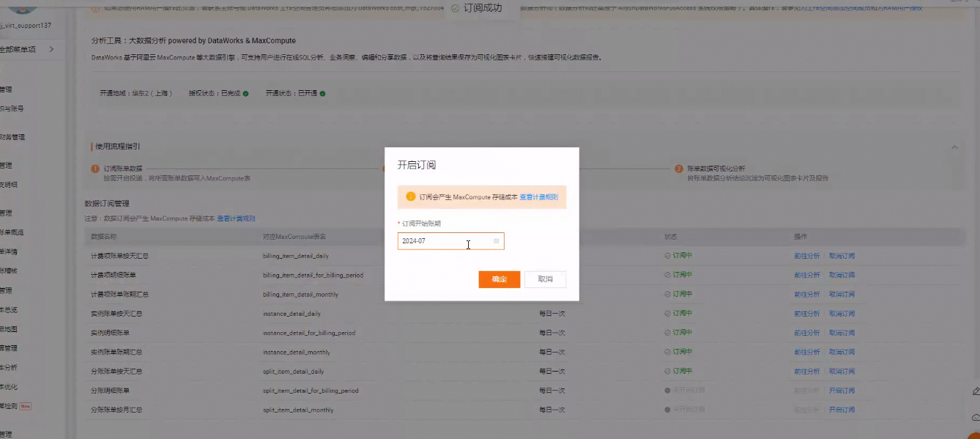
Task: Click table cell split_item_detail_daily
Action: (x=293, y=371)
